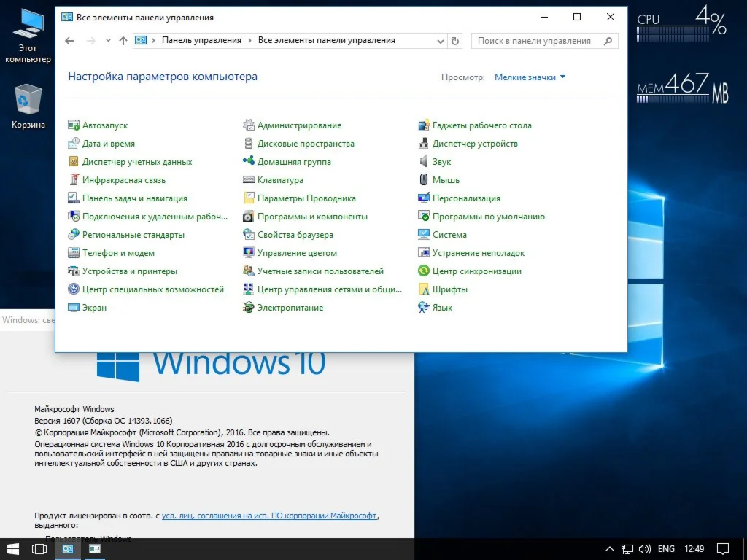747x560 pixels.
Task: Open the Клавиатура keyboard icon
Action: click(x=249, y=180)
